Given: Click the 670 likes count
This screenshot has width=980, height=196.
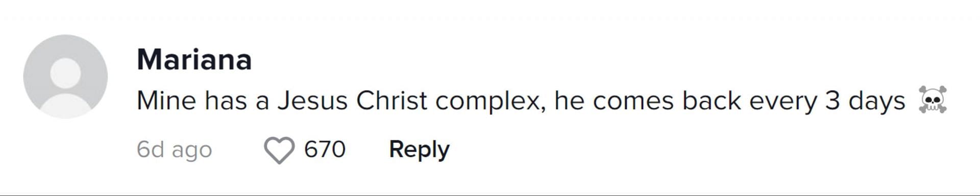Looking at the screenshot, I should pyautogui.click(x=325, y=150).
